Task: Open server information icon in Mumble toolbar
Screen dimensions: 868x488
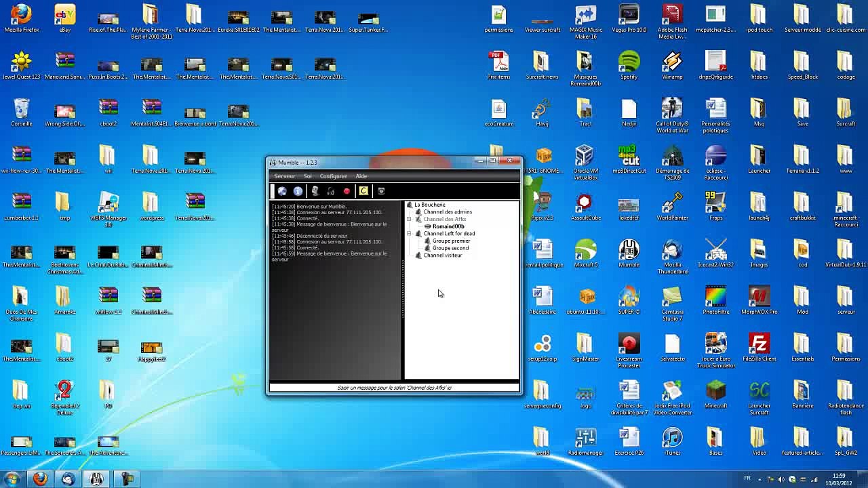Action: click(x=298, y=191)
